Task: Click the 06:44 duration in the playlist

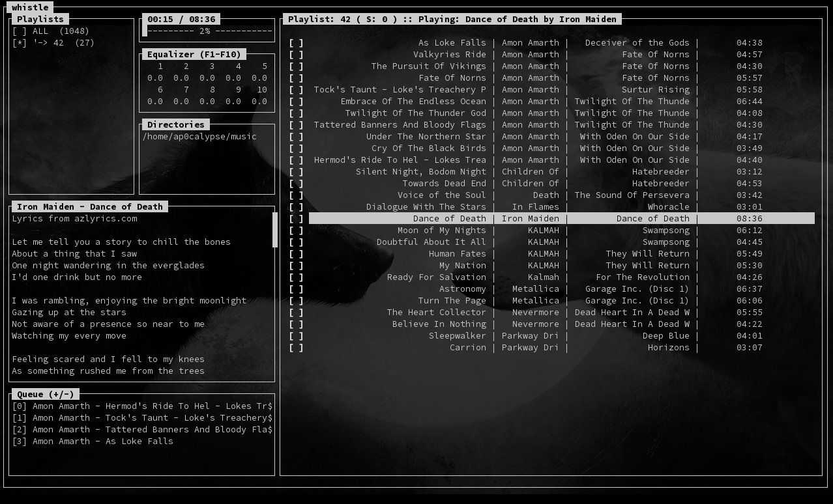Action: 750,102
